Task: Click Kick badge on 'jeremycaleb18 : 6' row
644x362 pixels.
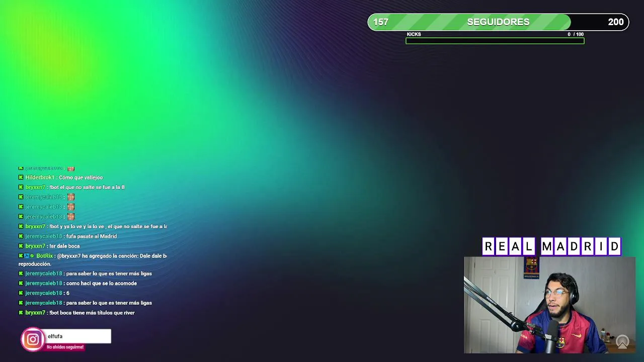Action: tap(21, 293)
